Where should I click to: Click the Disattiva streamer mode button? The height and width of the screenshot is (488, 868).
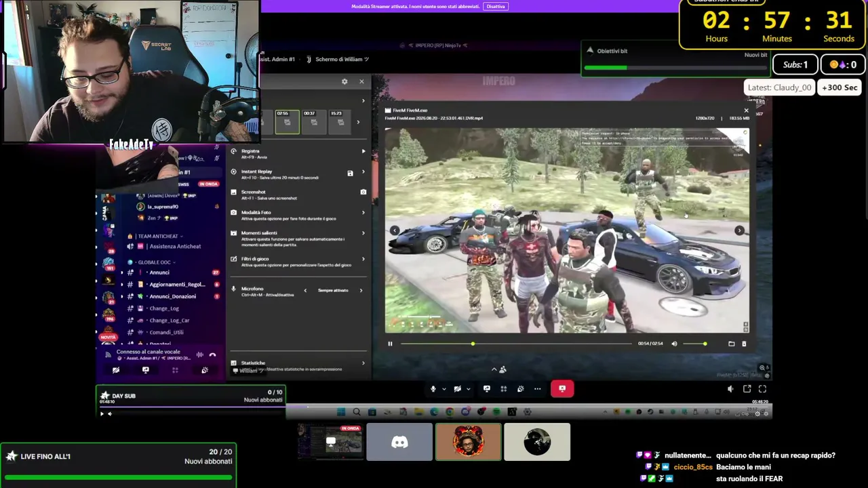[x=496, y=6]
